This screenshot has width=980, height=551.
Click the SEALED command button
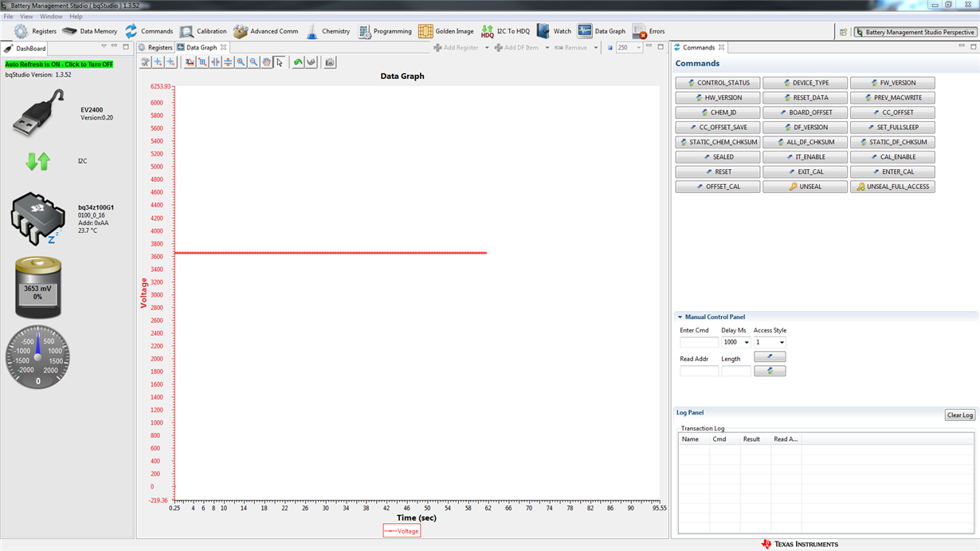718,157
